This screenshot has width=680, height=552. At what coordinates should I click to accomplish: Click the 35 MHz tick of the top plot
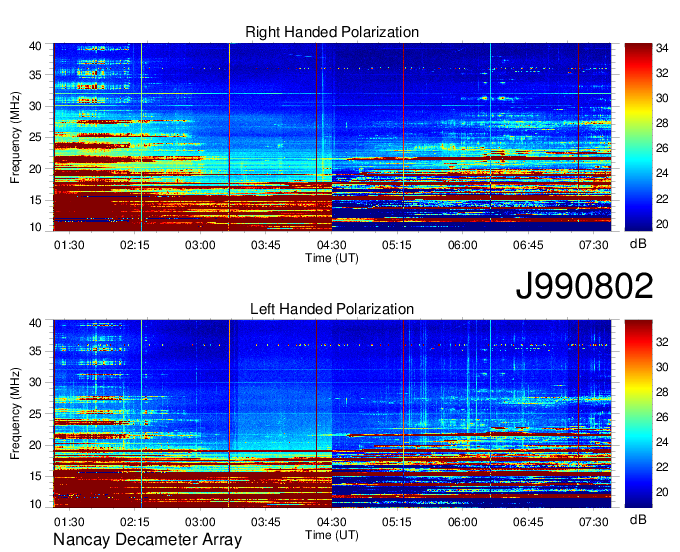(36, 75)
